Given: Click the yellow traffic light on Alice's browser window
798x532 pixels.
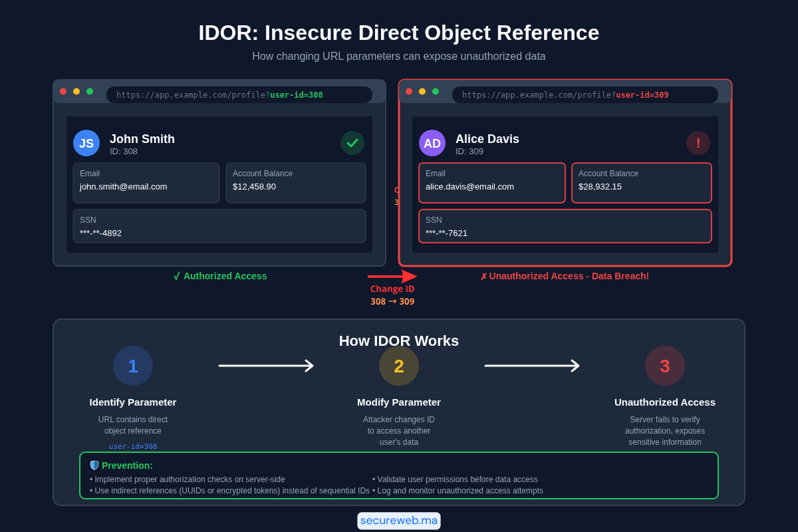Looking at the screenshot, I should coord(422,91).
